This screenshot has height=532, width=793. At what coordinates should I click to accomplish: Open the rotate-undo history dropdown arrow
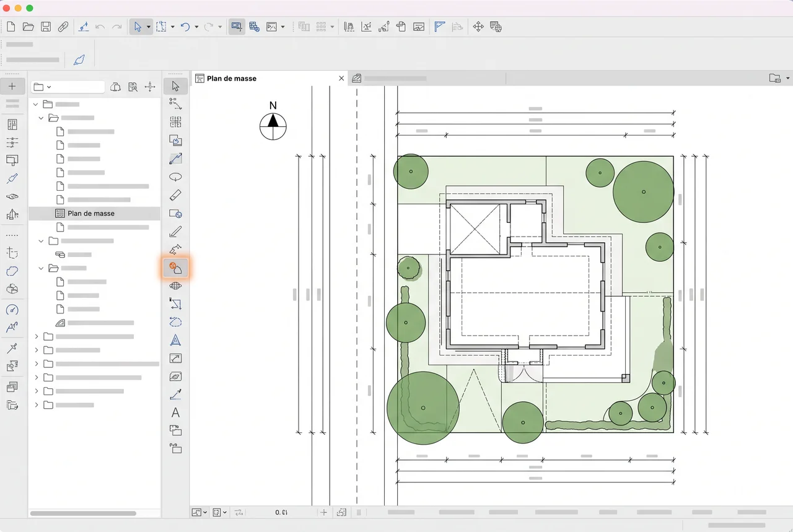(196, 27)
